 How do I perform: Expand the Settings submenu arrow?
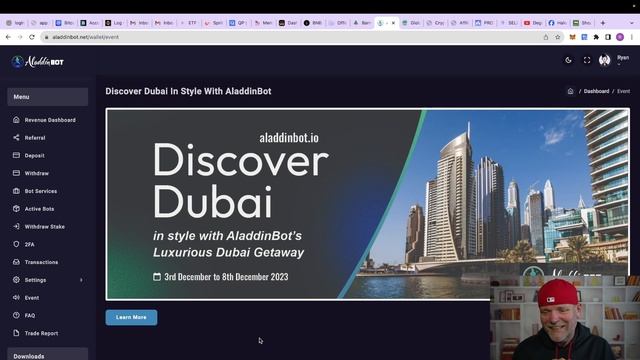(81, 280)
